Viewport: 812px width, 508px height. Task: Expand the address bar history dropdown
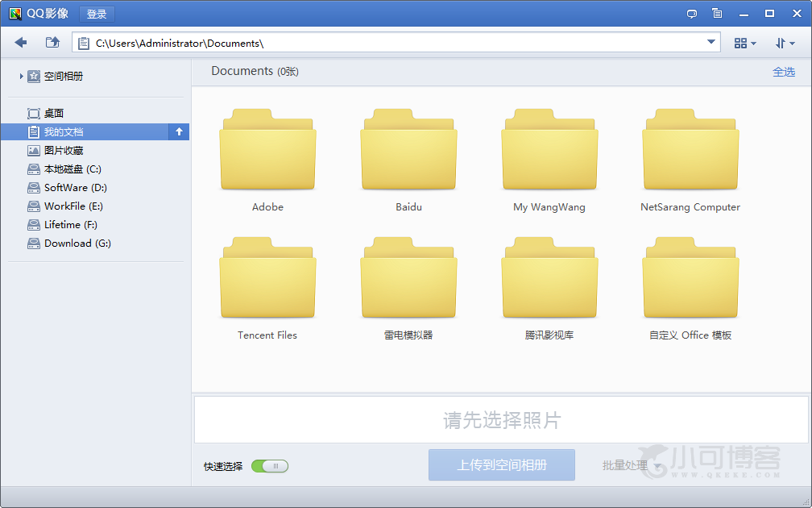click(x=711, y=42)
